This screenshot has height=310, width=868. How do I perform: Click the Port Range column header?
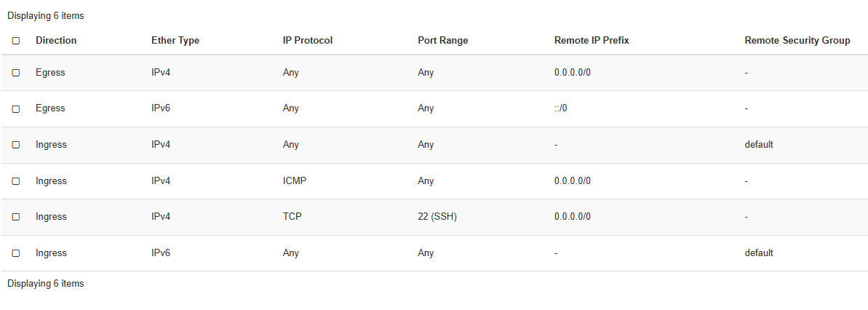pyautogui.click(x=442, y=41)
